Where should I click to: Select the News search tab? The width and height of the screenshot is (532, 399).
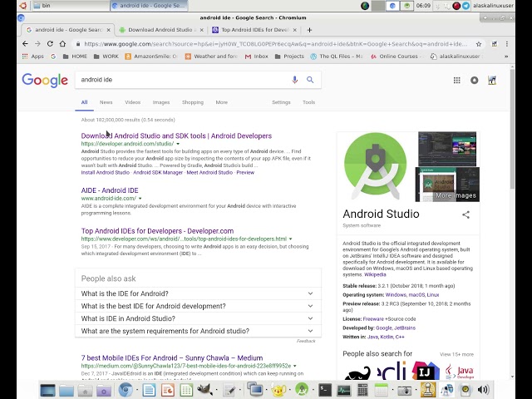106,102
